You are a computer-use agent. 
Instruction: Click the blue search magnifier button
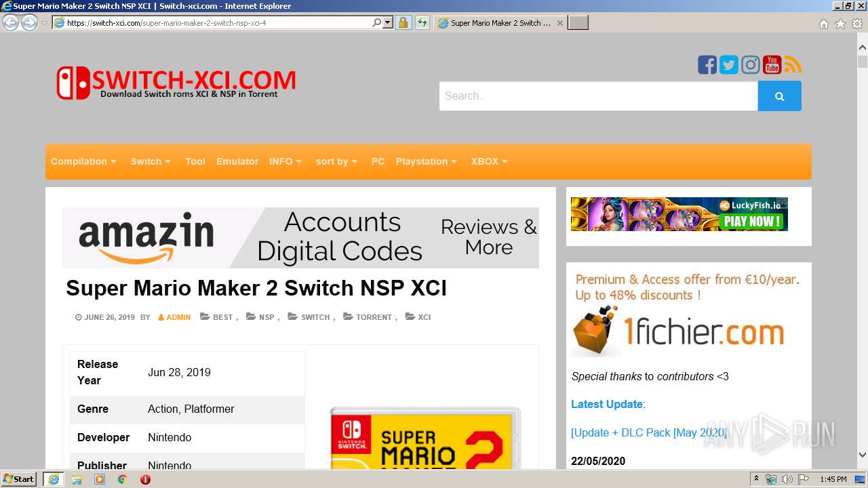tap(779, 96)
